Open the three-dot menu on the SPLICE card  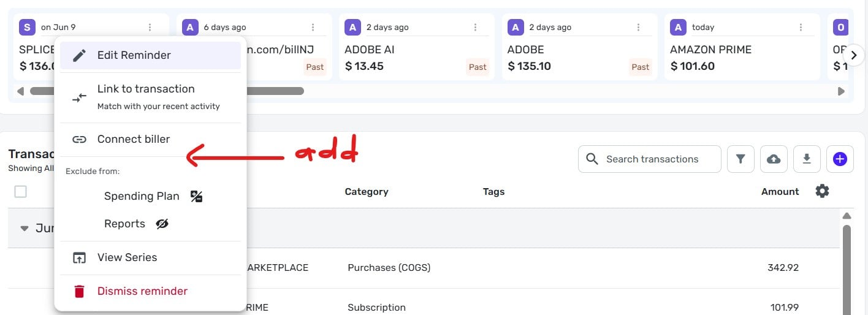150,27
